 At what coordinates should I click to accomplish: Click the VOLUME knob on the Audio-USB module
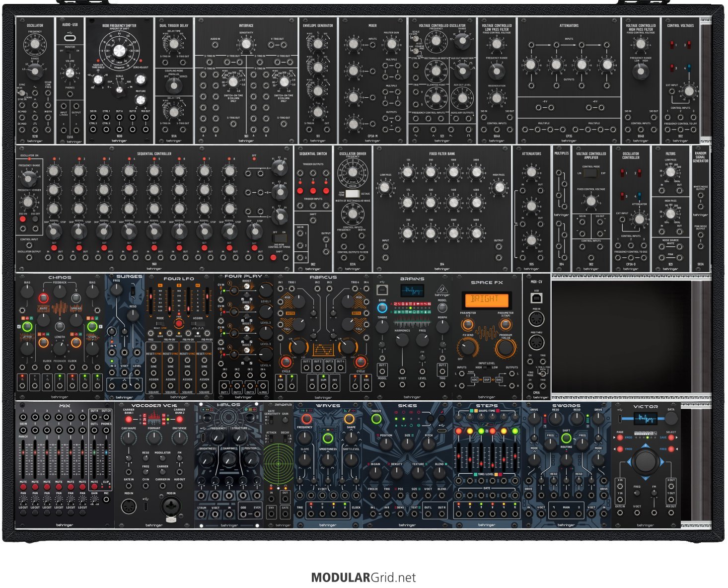pos(70,73)
